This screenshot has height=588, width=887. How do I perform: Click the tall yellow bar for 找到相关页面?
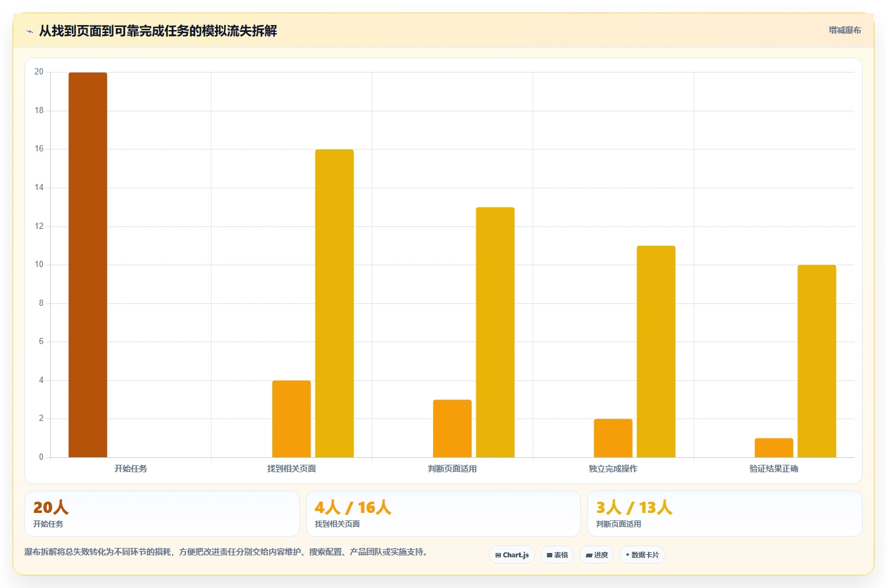pyautogui.click(x=334, y=303)
